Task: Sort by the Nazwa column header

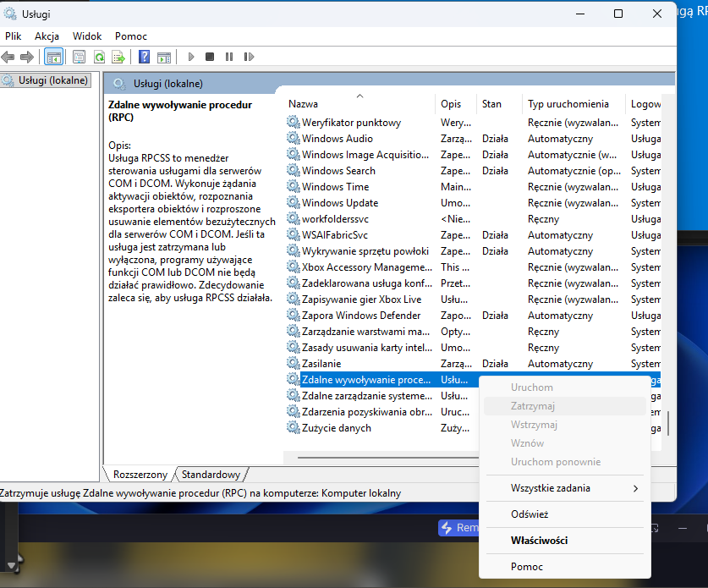Action: (x=360, y=104)
